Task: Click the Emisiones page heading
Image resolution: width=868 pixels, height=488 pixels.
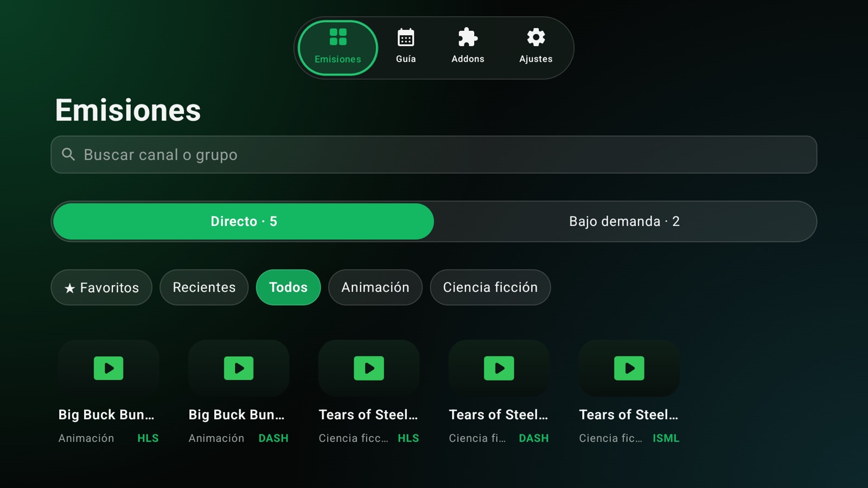Action: (128, 110)
